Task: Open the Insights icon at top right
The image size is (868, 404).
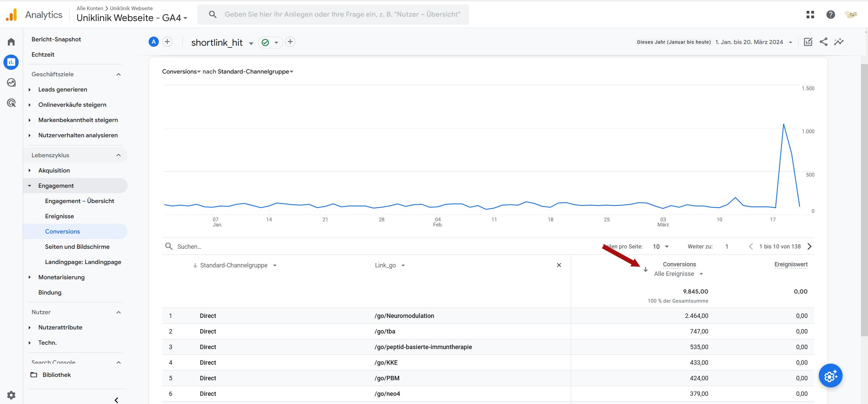Action: pos(839,42)
